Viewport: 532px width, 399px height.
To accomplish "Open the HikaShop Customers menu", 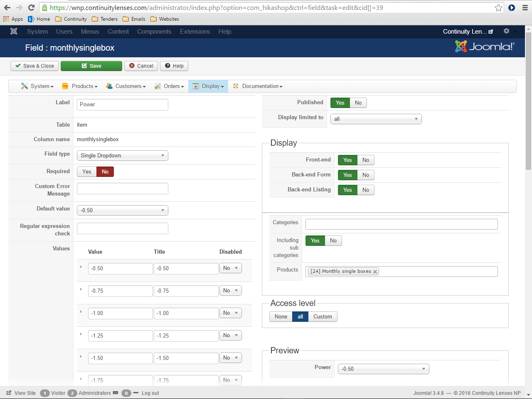I will tap(126, 86).
